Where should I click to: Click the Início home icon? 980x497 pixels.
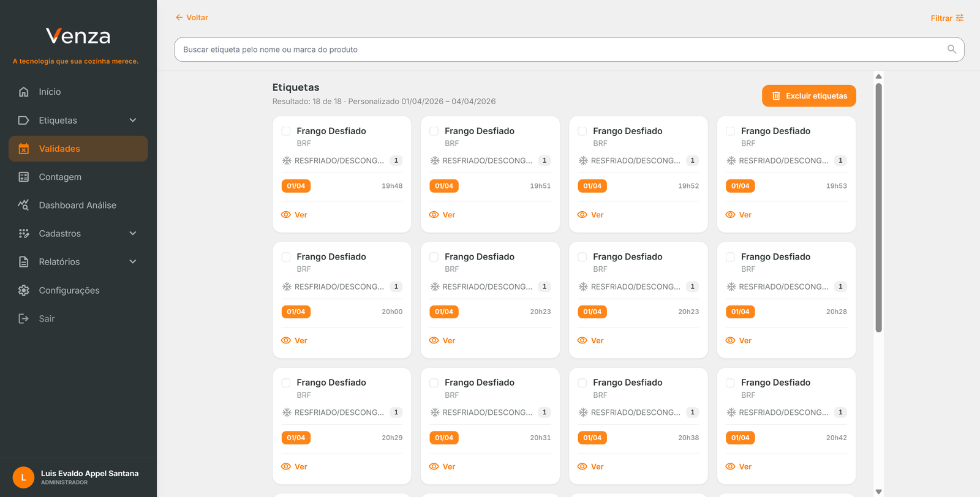click(24, 92)
